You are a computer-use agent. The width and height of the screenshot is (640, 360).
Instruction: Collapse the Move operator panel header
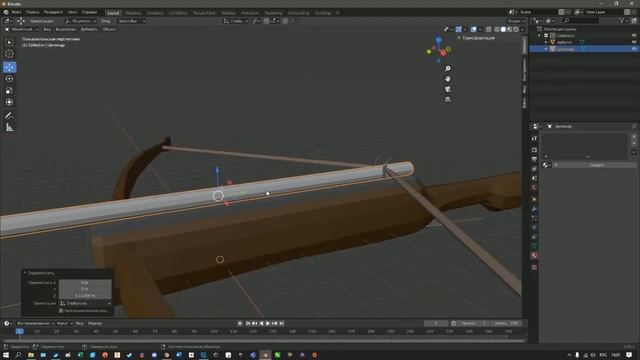coord(39,273)
